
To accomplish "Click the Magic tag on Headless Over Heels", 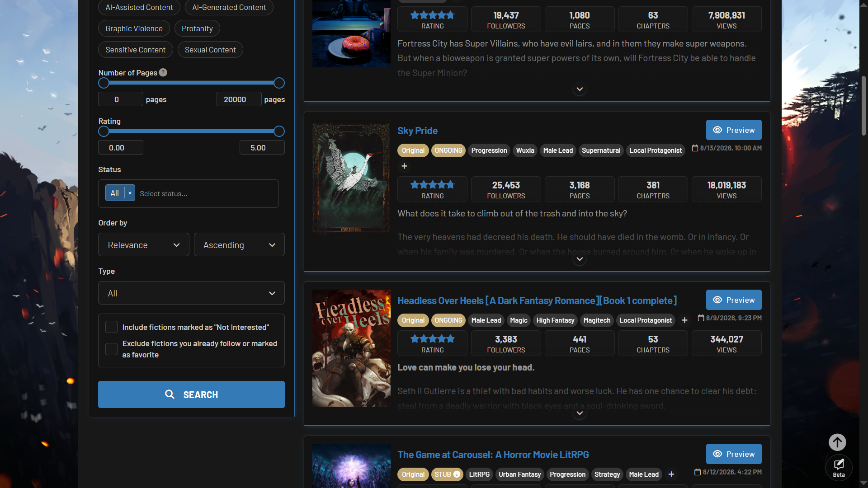I will (x=519, y=320).
